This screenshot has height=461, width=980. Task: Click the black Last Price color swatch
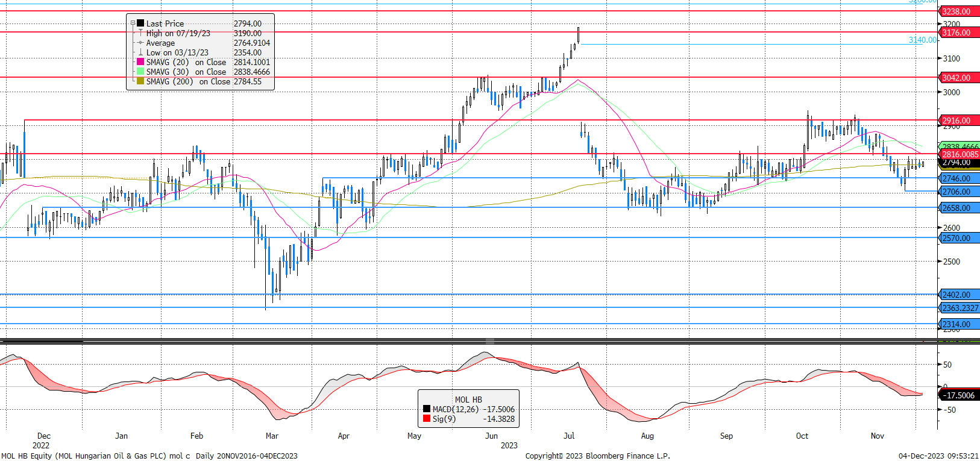pos(140,24)
